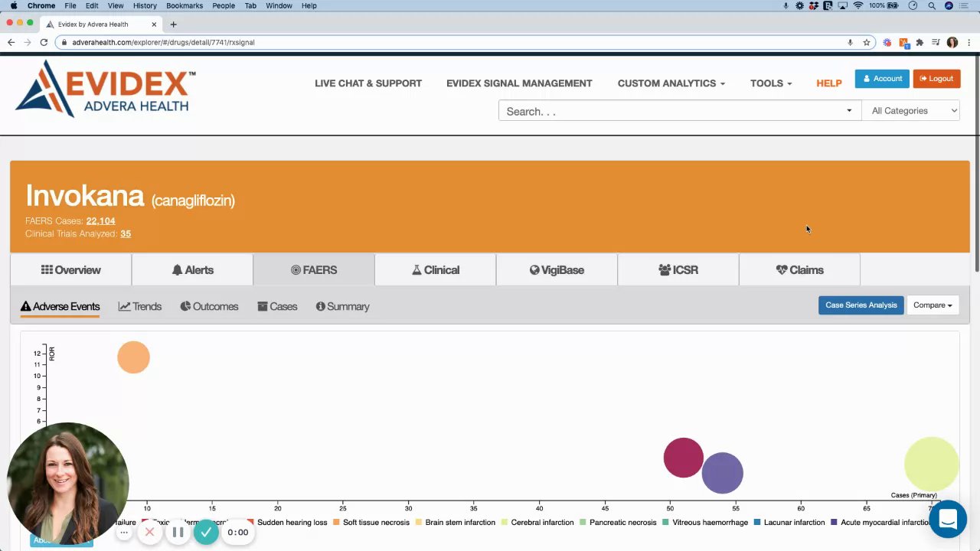Open a new browser tab with plus

click(173, 24)
